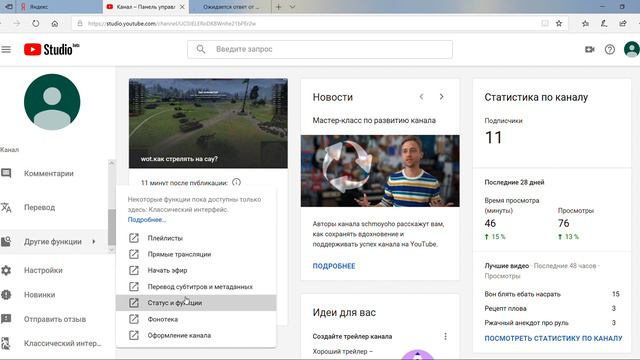The image size is (640, 360).
Task: Click the sidebar vertical scrollbar thumb
Action: pyautogui.click(x=111, y=227)
